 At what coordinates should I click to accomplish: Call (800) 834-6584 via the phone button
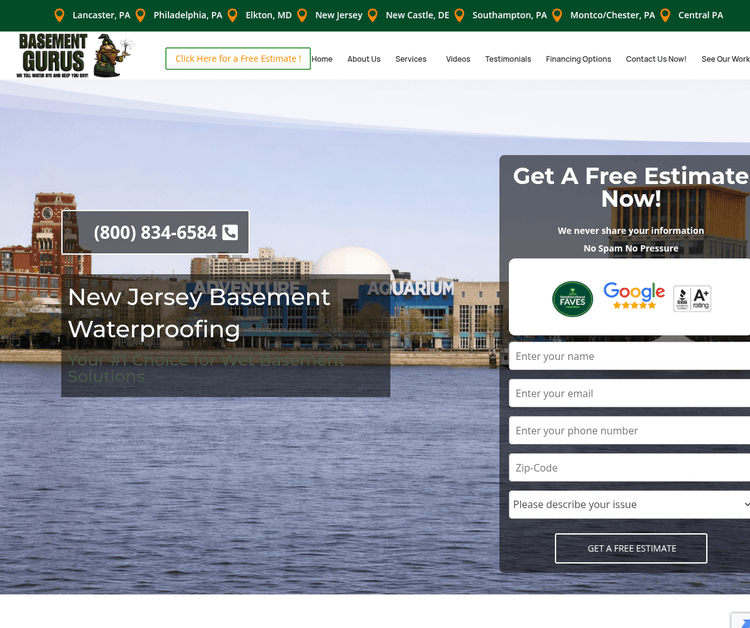pos(155,232)
